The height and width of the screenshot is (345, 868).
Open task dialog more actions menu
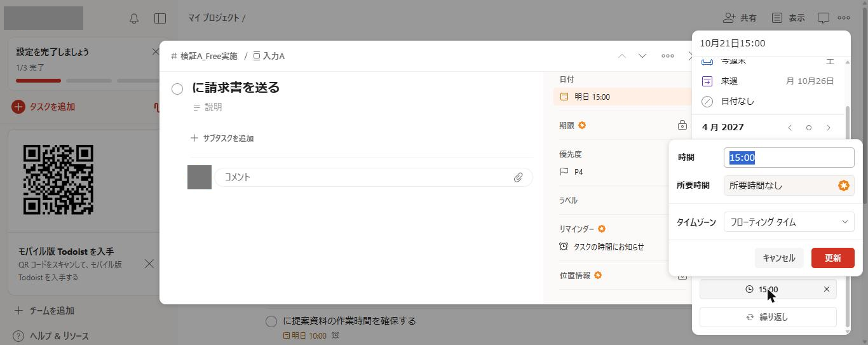(668, 56)
